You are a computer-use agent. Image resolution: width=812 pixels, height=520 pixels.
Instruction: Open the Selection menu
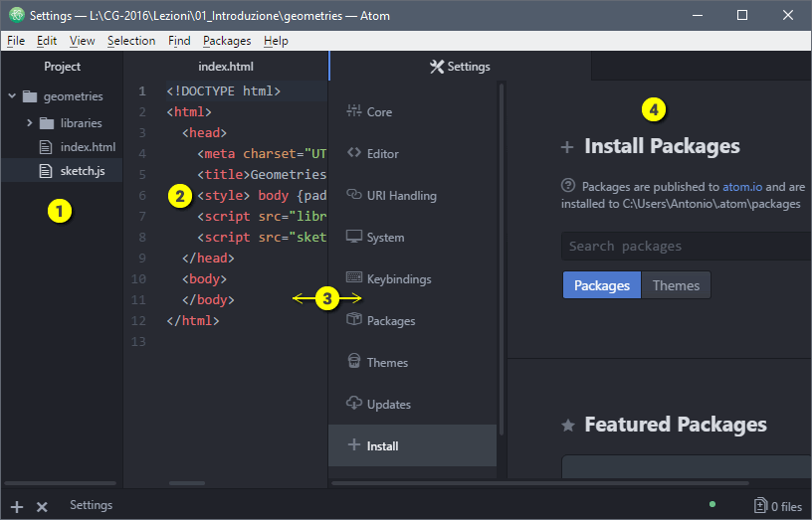tap(131, 41)
